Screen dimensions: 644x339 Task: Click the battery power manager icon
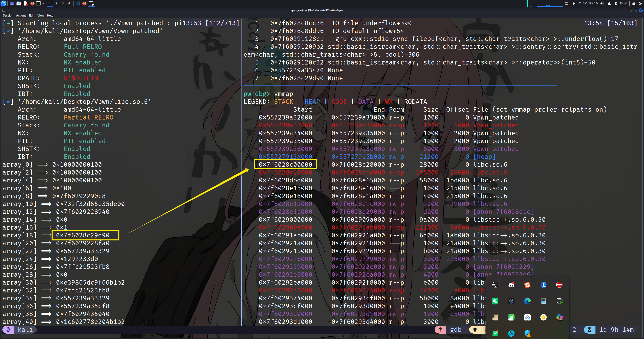coord(616,3)
